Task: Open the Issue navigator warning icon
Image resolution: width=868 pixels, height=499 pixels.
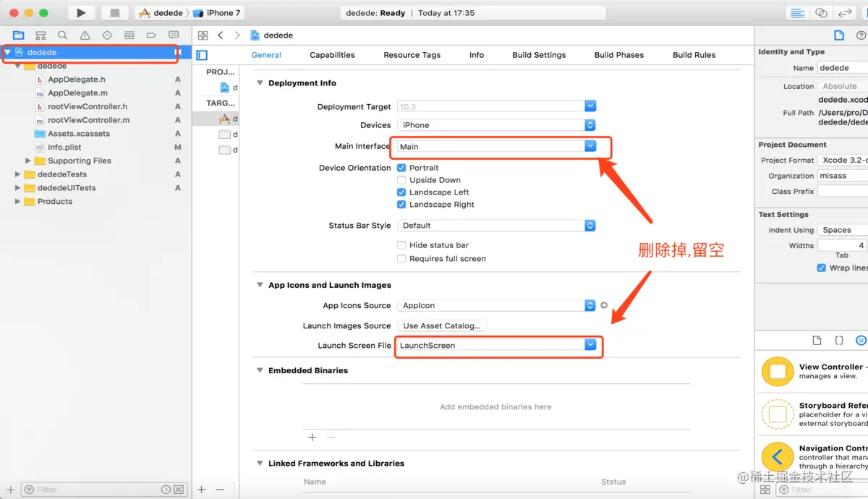Action: tap(85, 35)
